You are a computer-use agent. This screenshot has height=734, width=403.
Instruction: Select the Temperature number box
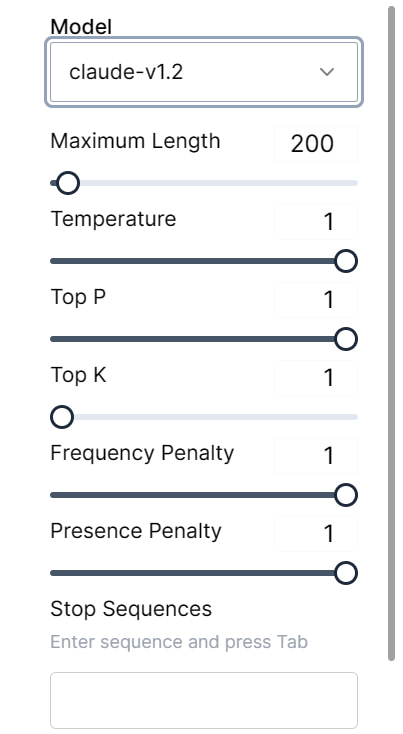tap(316, 221)
